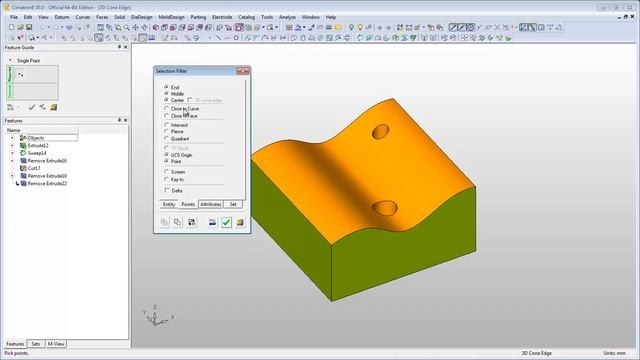Click the overlapping squares icon in Selection Filter
This screenshot has width=640, height=360.
[178, 222]
